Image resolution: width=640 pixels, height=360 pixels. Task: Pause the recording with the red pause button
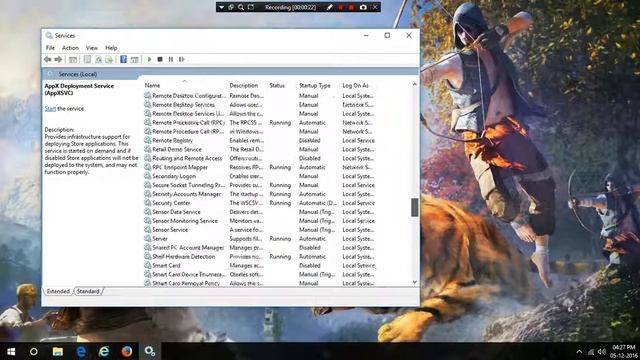point(340,7)
